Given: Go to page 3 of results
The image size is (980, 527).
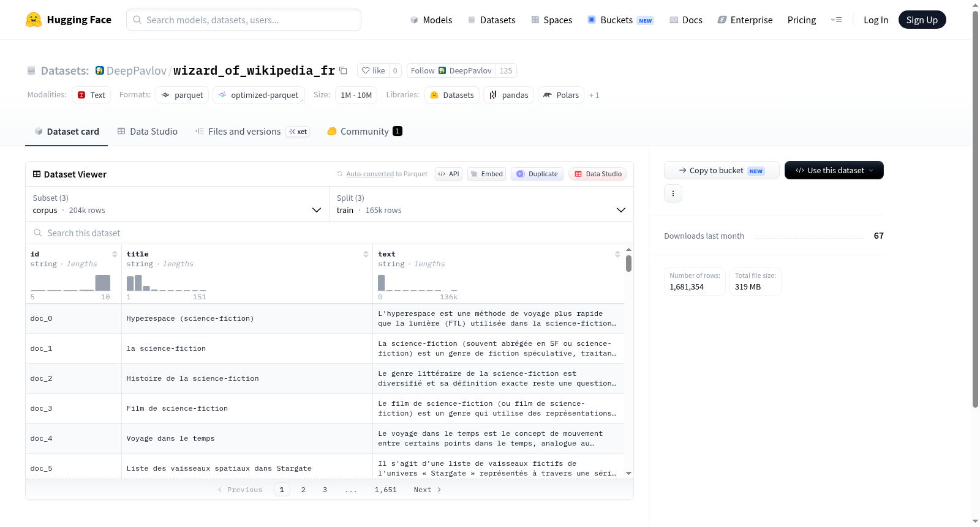Looking at the screenshot, I should tap(325, 490).
